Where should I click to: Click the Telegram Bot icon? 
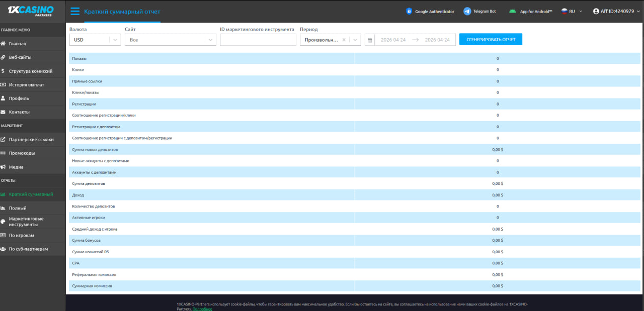tap(467, 11)
